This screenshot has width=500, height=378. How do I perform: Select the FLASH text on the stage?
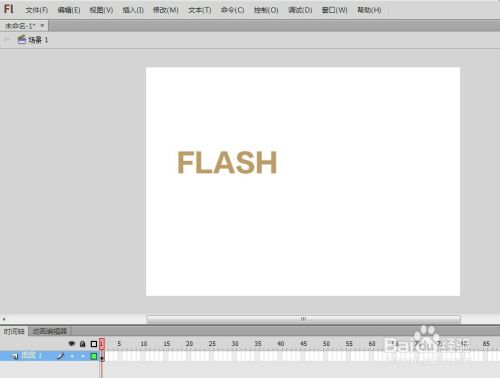[227, 162]
